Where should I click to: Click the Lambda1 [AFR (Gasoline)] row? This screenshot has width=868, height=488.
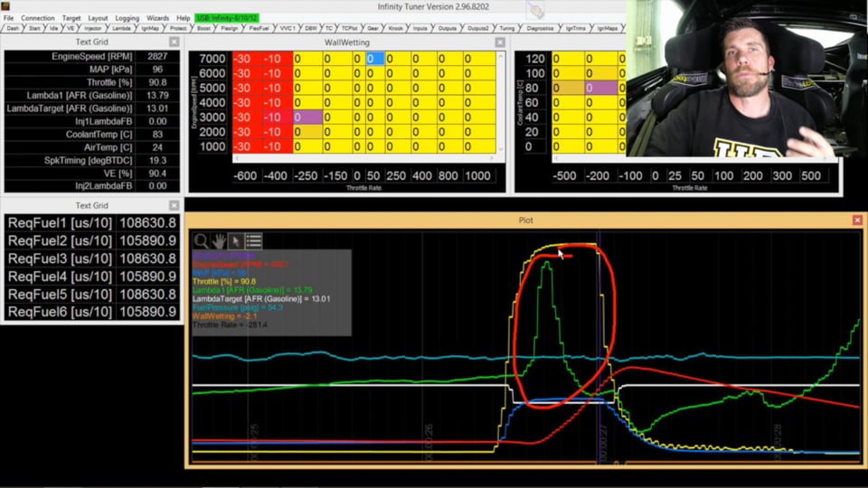click(x=92, y=95)
